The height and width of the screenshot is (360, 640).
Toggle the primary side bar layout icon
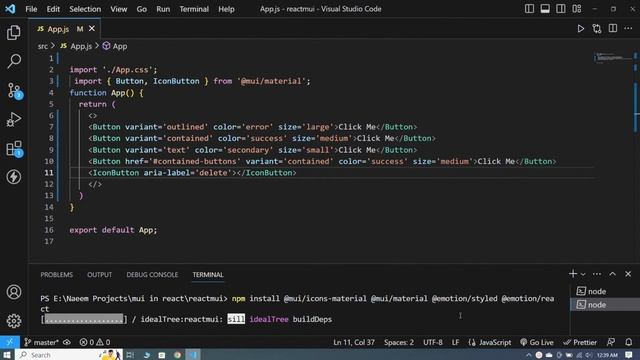(529, 9)
